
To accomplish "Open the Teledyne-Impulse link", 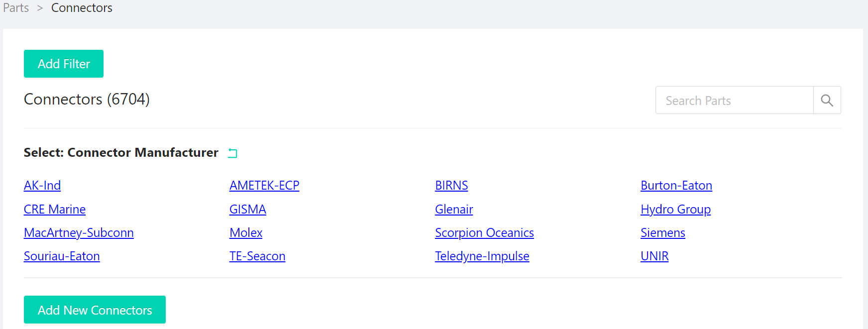I will click(482, 256).
